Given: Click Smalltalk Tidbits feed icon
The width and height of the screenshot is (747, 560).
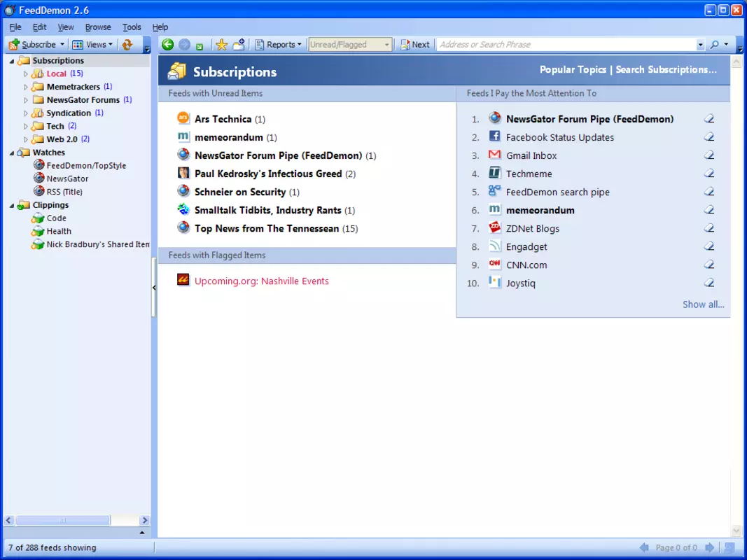Looking at the screenshot, I should point(183,209).
